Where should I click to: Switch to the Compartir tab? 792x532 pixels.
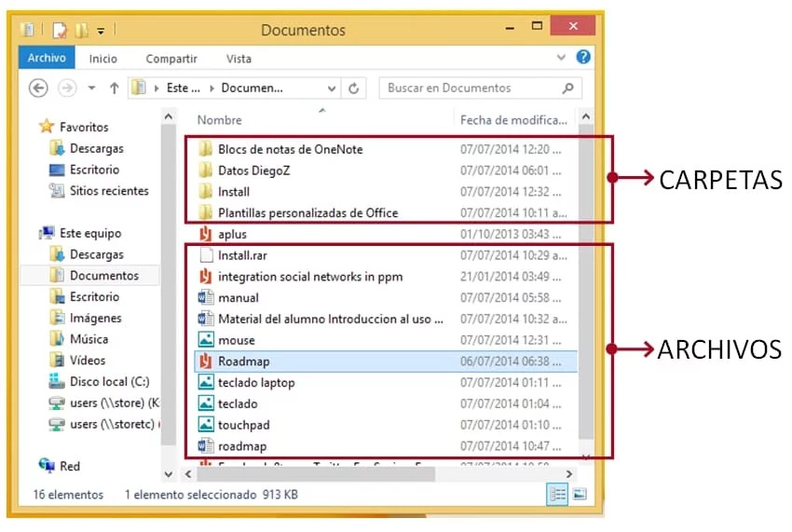click(171, 59)
